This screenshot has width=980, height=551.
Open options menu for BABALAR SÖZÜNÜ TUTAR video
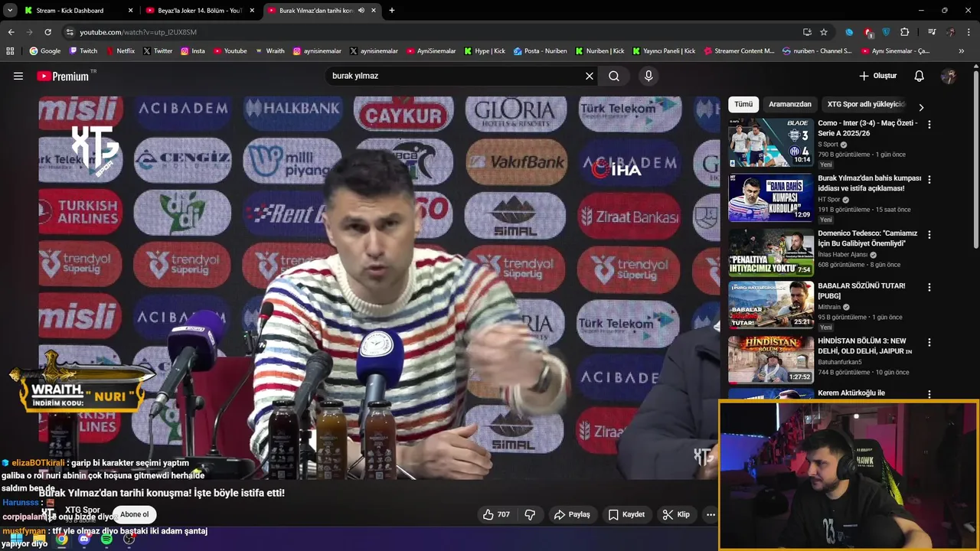(x=929, y=287)
